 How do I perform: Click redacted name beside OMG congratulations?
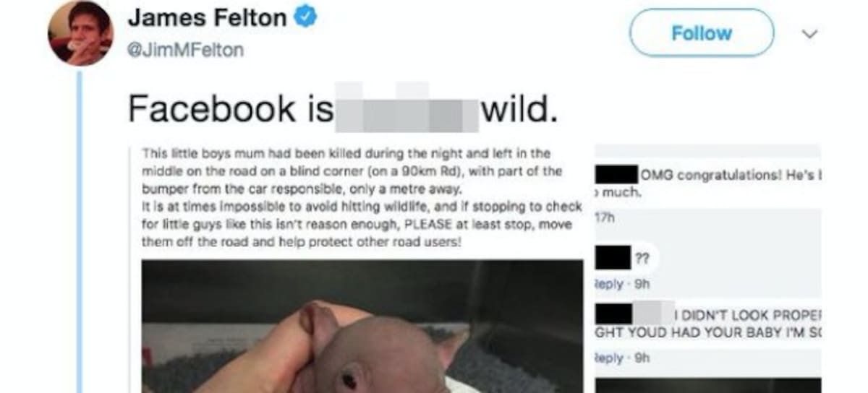pos(616,174)
